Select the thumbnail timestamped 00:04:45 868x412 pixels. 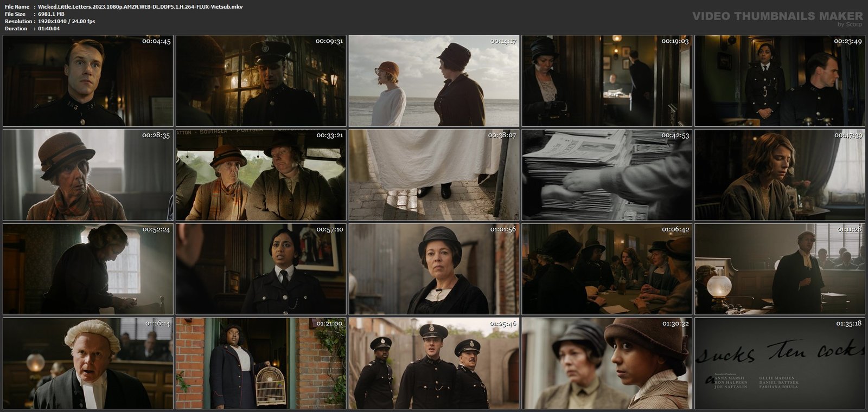(x=88, y=81)
